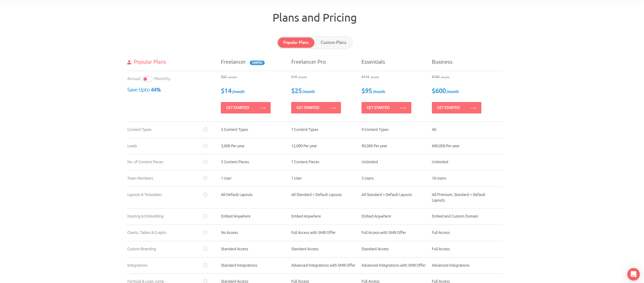This screenshot has height=283, width=644.
Task: Select the Popular Plans tab
Action: click(296, 42)
